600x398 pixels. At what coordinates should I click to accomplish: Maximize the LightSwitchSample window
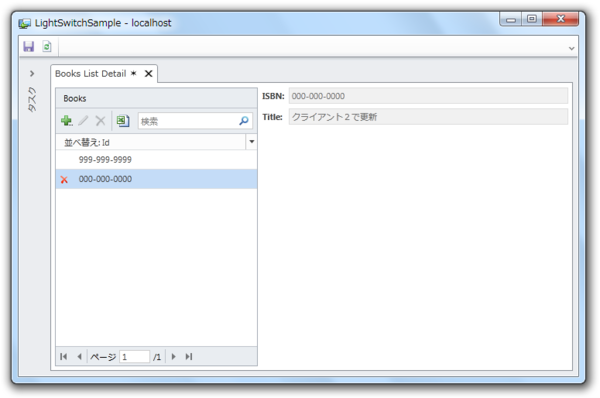[x=532, y=19]
